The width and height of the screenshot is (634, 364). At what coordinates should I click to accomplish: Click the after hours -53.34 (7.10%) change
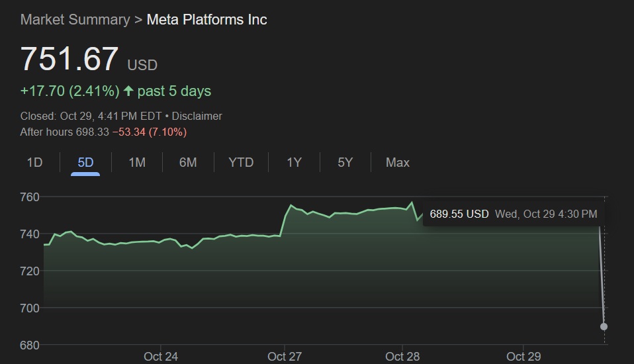149,132
